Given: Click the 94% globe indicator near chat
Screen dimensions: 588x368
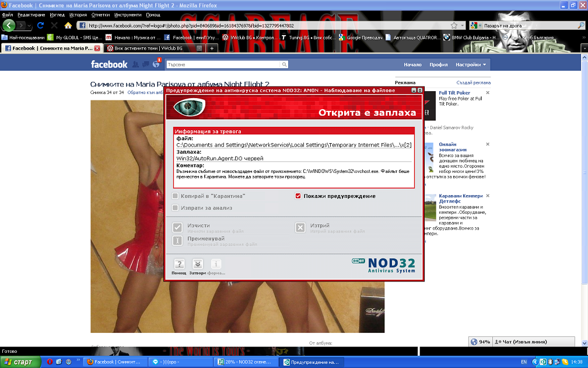Looking at the screenshot, I should click(x=481, y=342).
